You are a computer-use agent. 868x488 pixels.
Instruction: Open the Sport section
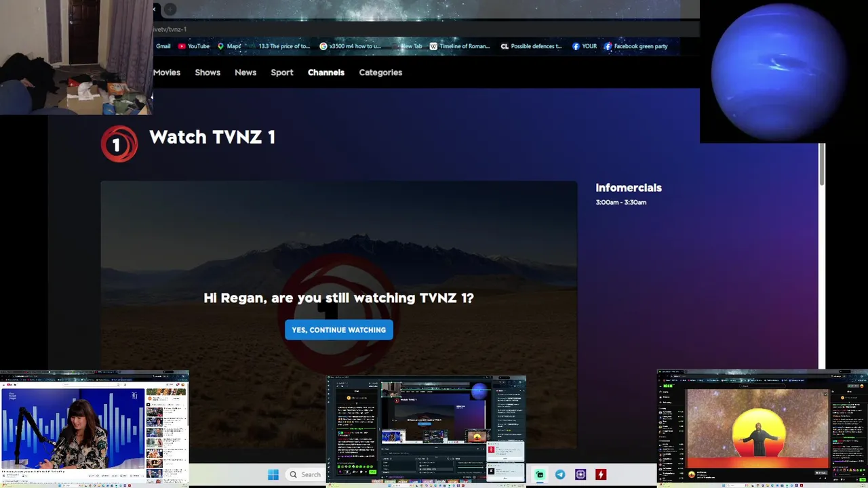click(x=282, y=73)
